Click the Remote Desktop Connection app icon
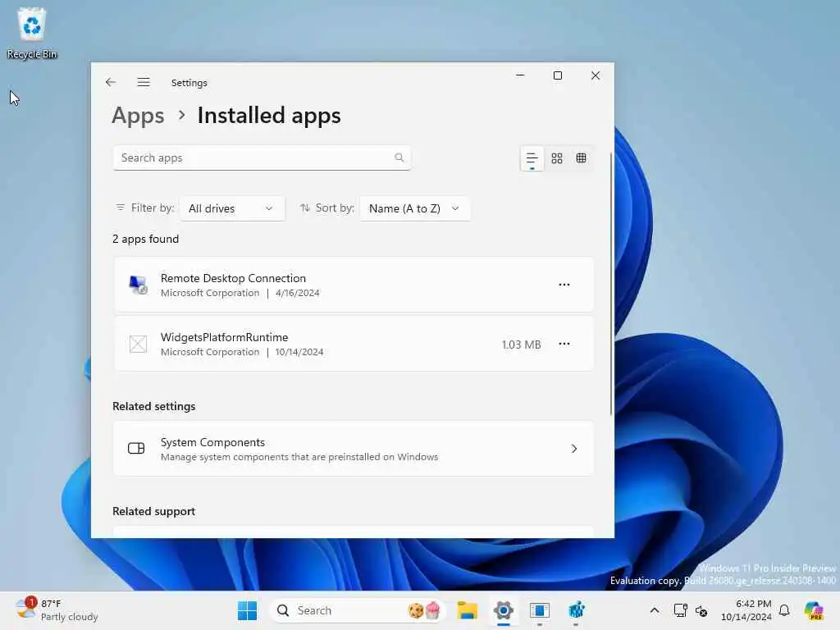Image resolution: width=840 pixels, height=630 pixels. click(x=138, y=285)
